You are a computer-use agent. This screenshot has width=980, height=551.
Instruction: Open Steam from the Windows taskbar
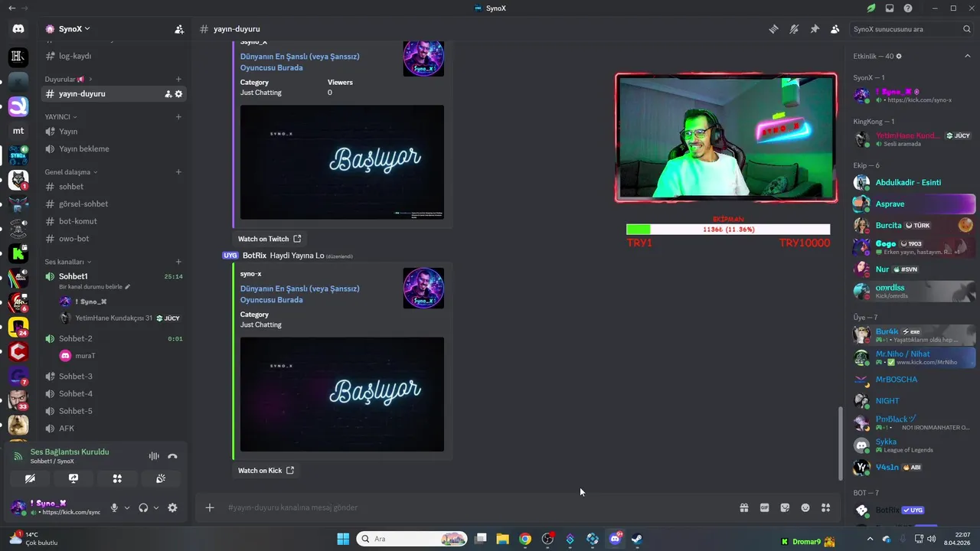637,539
